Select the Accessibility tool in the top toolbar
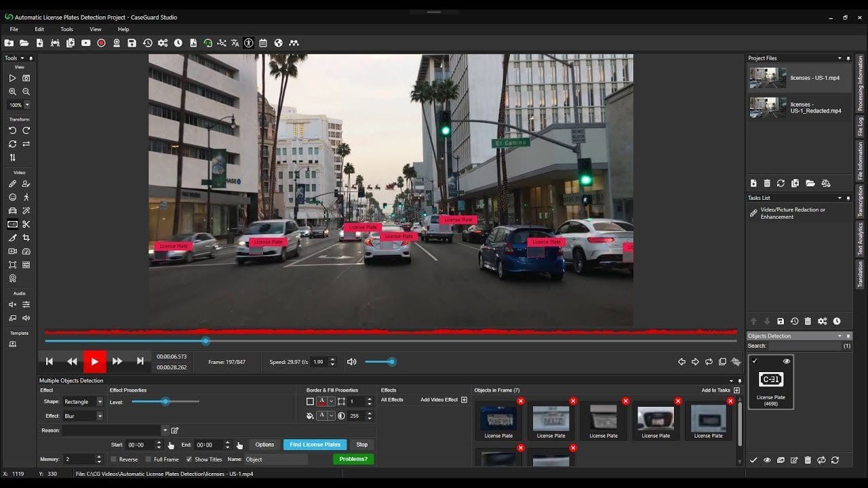Image resolution: width=868 pixels, height=488 pixels. [x=249, y=43]
